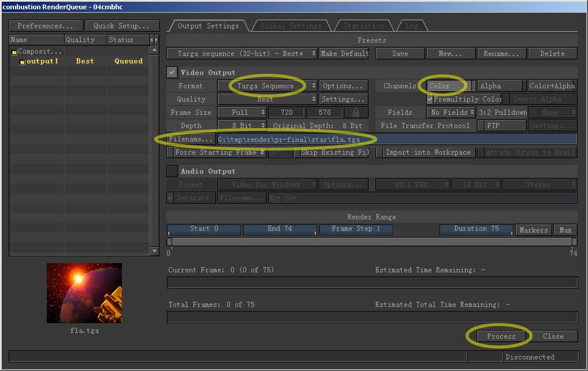Click the Render Range slider track
588x371 pixels.
click(371, 242)
